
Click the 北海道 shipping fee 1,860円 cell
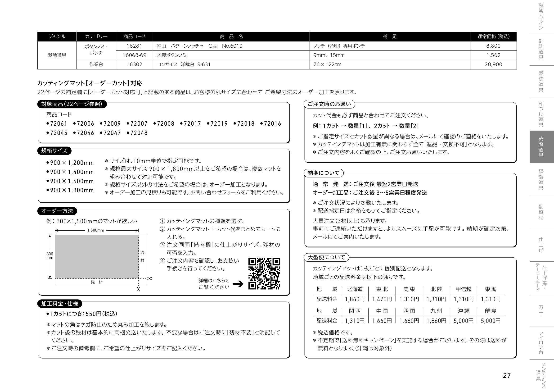pyautogui.click(x=355, y=299)
